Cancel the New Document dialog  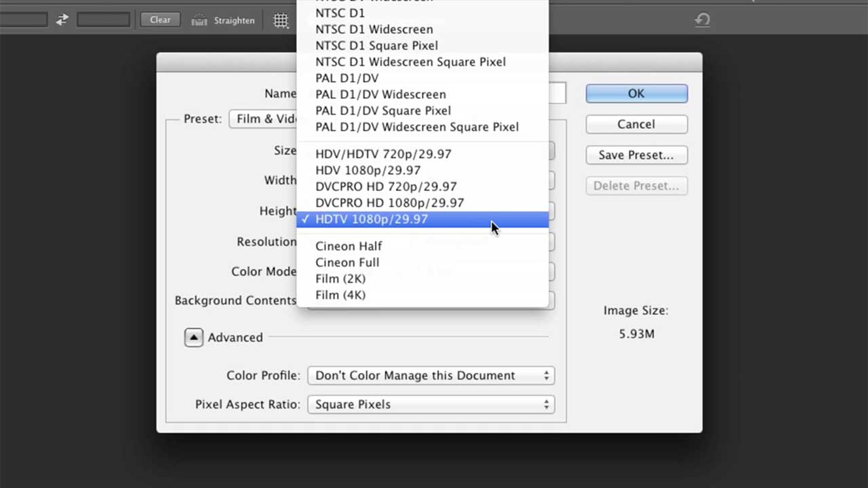click(636, 124)
